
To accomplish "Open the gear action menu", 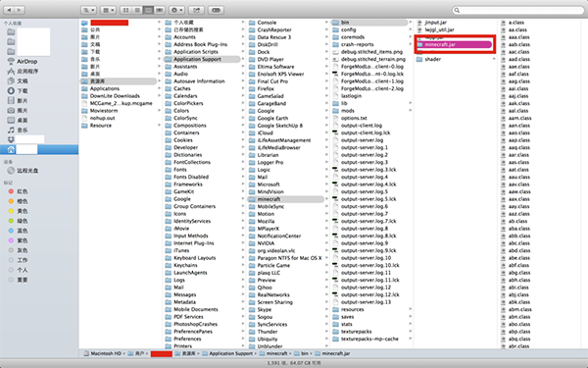I will (176, 10).
